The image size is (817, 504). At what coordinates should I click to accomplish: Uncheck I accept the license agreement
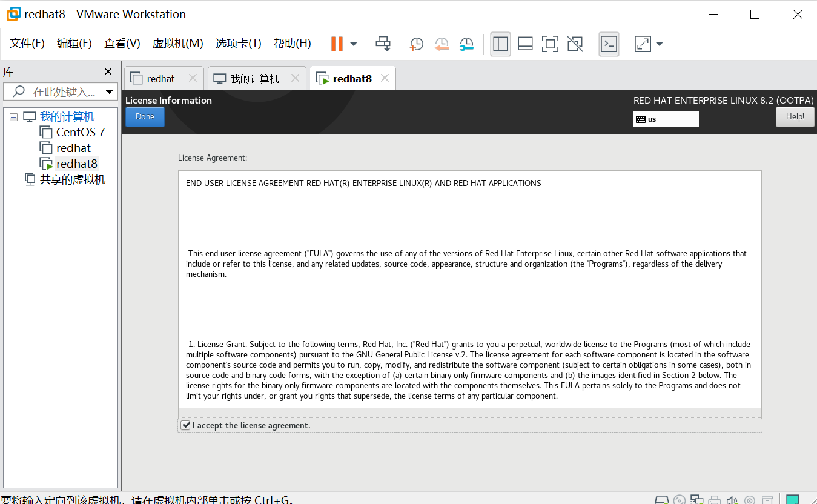[186, 426]
